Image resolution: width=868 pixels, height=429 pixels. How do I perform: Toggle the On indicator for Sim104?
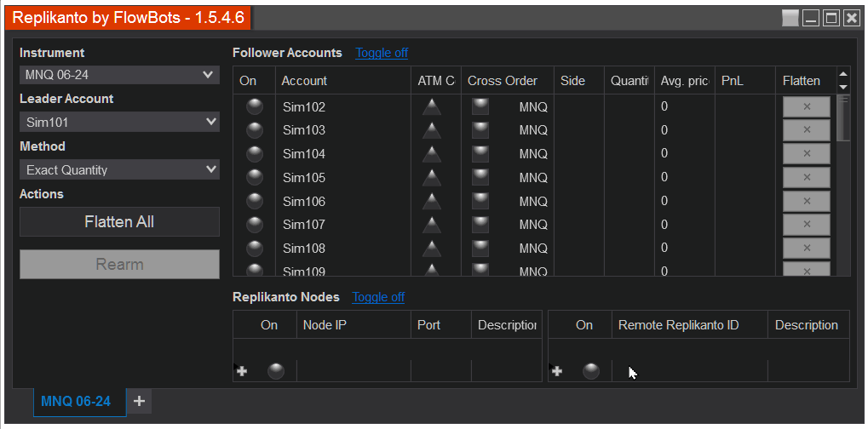255,154
